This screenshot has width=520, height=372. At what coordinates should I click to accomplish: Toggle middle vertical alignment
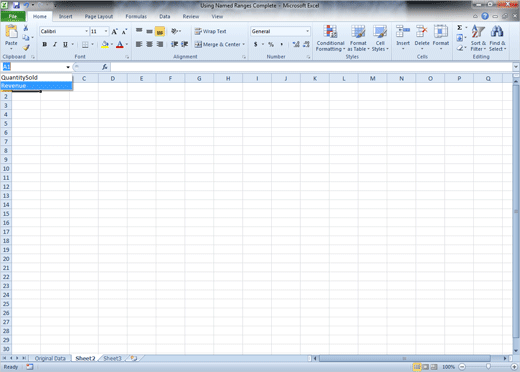[x=149, y=31]
